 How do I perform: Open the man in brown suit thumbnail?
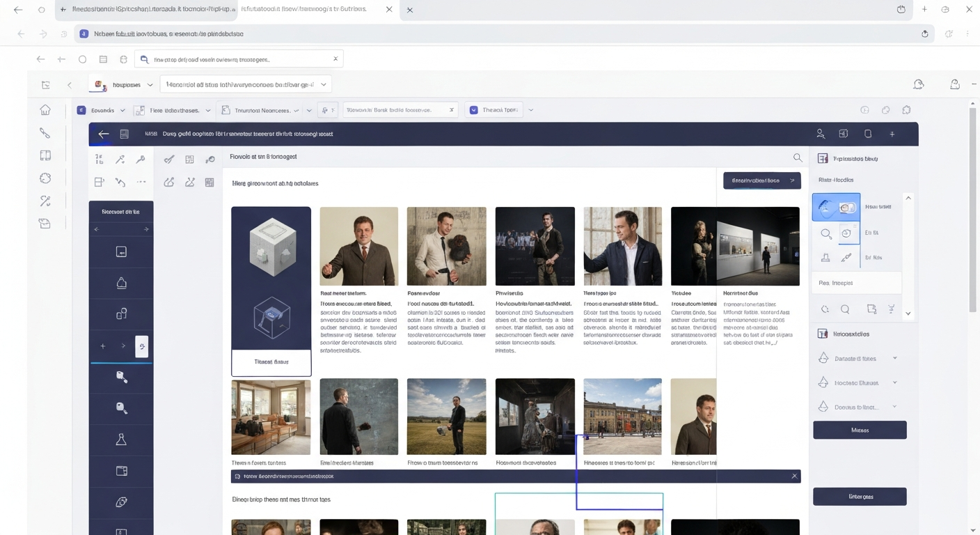click(x=358, y=246)
